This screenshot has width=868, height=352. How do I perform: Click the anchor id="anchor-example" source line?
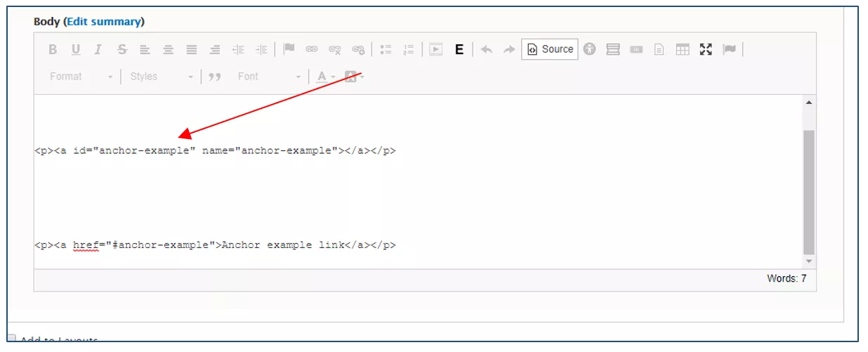click(x=216, y=150)
